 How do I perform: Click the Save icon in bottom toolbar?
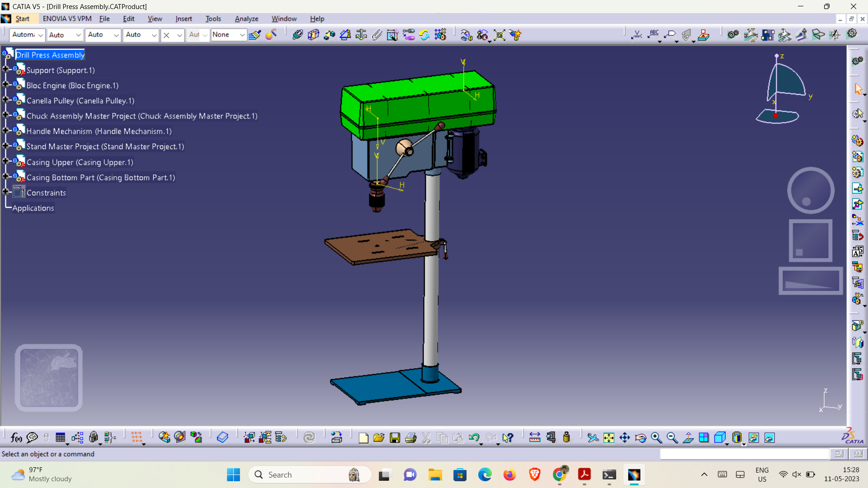tap(395, 437)
